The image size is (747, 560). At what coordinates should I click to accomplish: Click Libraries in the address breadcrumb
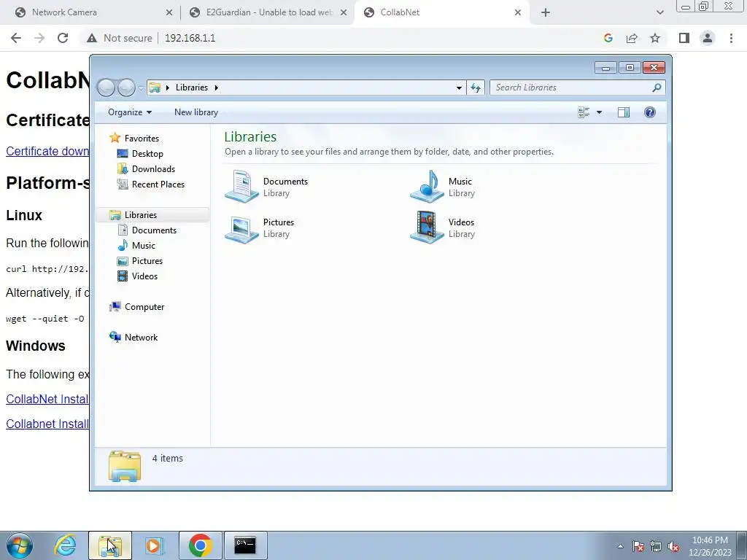point(192,87)
